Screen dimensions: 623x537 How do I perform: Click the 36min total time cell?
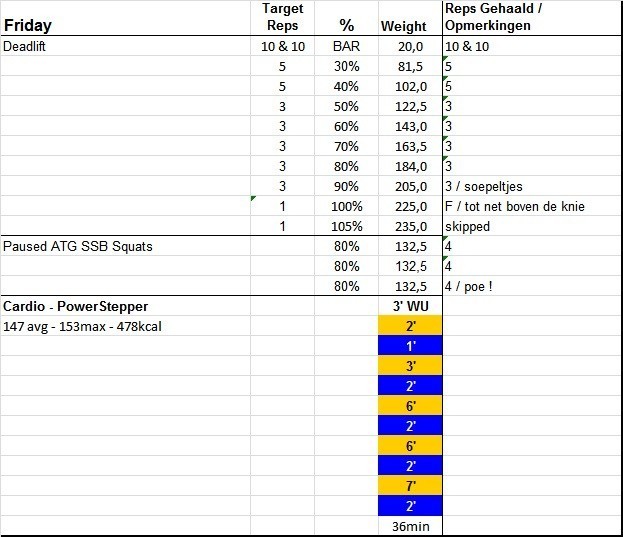410,526
